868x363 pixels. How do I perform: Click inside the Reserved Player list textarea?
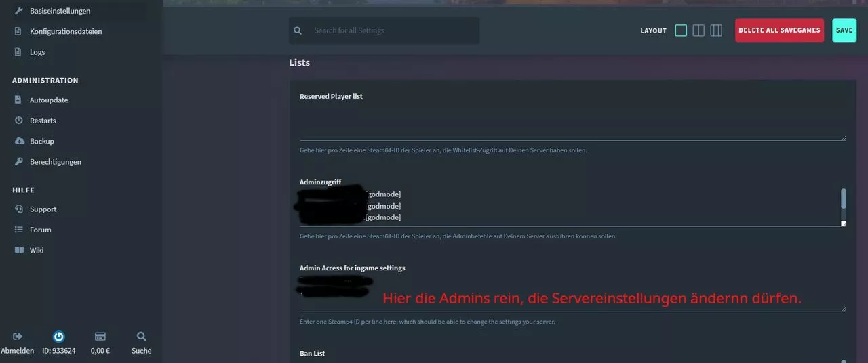coord(572,122)
